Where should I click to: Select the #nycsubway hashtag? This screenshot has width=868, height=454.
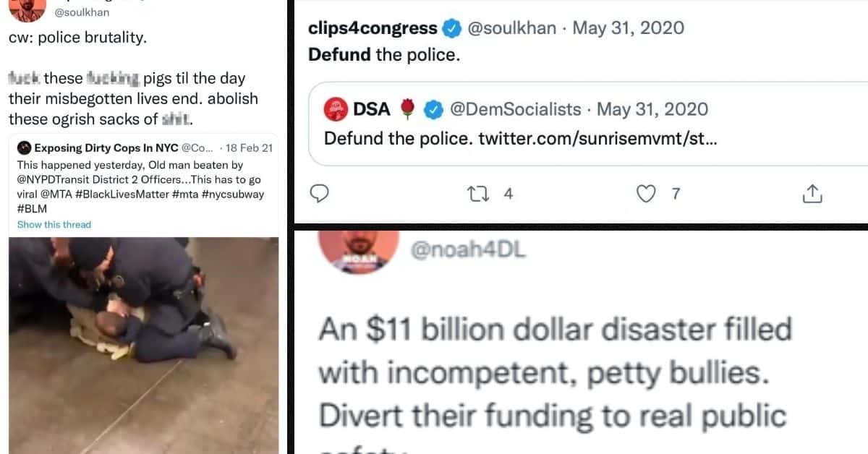click(237, 194)
